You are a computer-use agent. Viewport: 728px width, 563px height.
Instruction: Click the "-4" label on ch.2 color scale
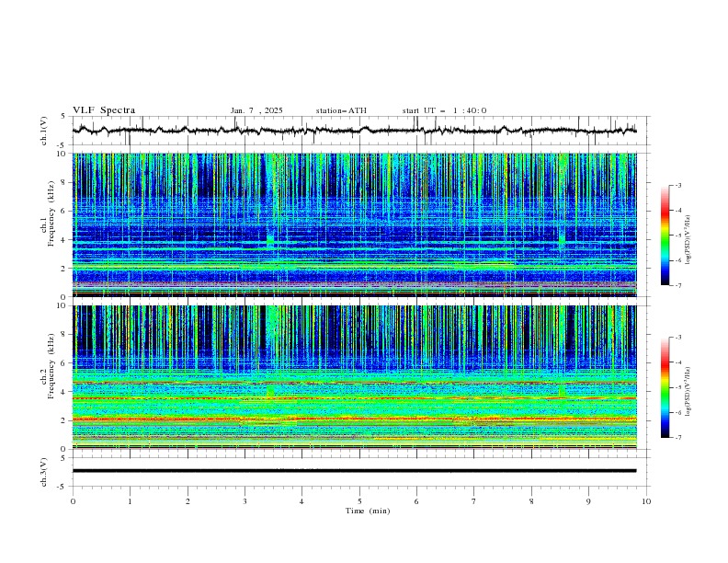pos(677,362)
